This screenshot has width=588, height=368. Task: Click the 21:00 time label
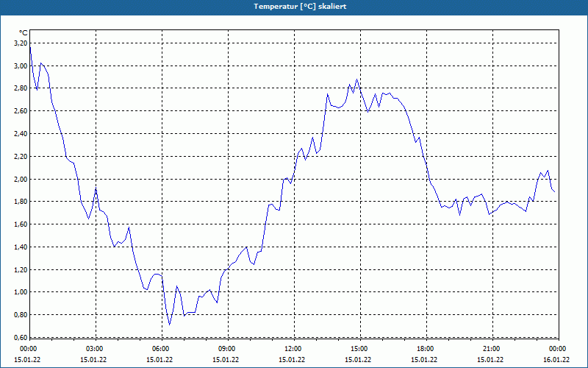491,349
